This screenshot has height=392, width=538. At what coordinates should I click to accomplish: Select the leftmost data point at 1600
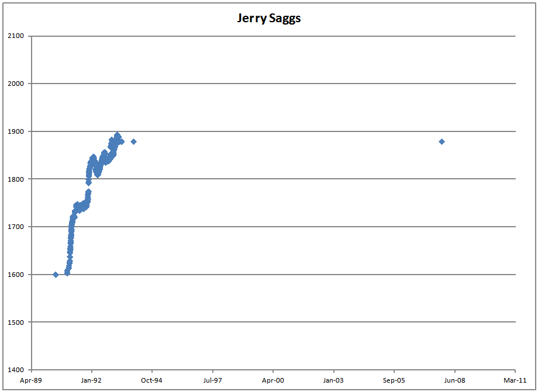pyautogui.click(x=56, y=275)
